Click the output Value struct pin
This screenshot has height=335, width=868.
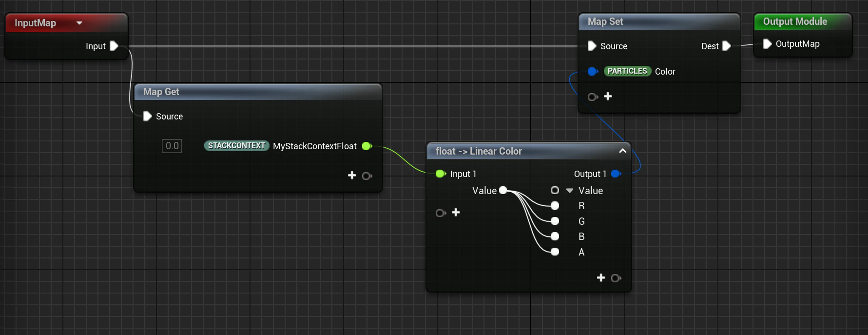pos(555,190)
